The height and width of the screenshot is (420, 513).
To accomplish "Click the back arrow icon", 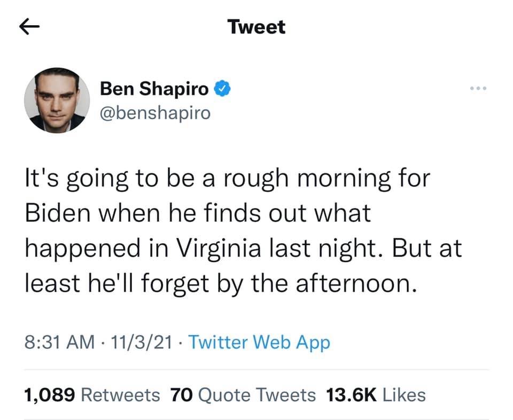I will point(30,27).
